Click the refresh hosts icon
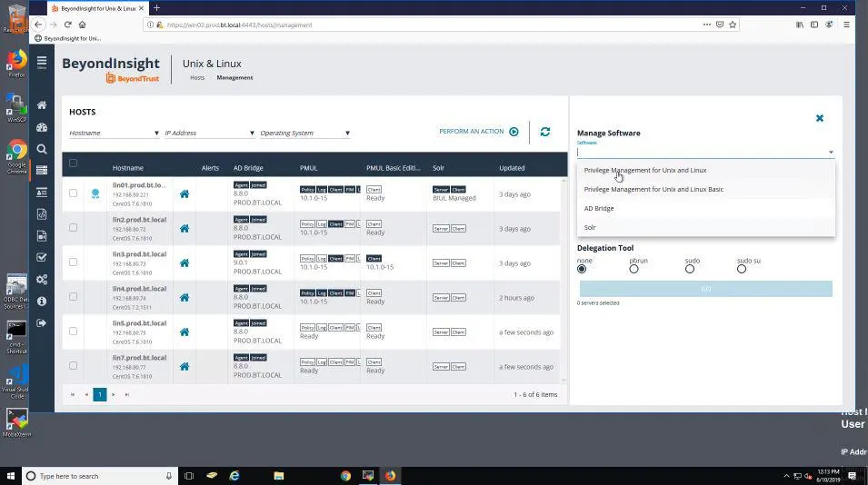The image size is (868, 485). pyautogui.click(x=545, y=132)
